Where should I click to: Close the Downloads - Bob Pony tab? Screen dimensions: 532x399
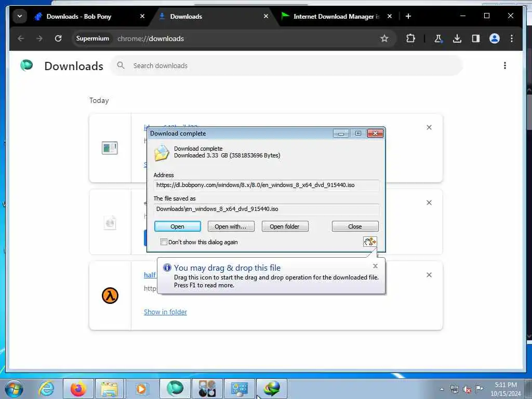click(142, 16)
